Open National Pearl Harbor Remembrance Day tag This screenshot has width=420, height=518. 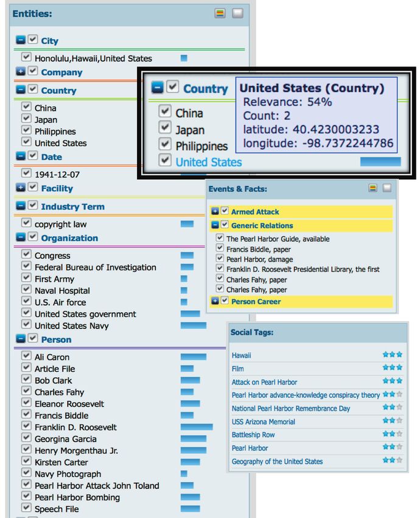pyautogui.click(x=291, y=409)
